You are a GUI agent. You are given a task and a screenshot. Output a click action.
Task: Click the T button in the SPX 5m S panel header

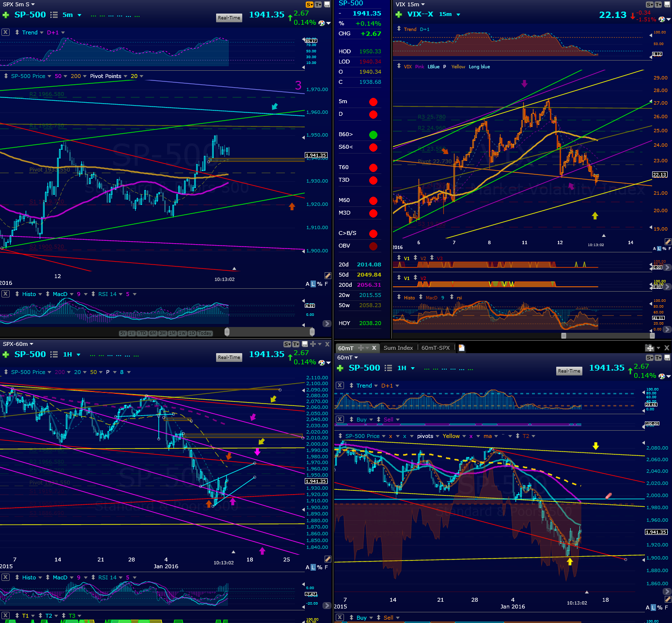[318, 4]
